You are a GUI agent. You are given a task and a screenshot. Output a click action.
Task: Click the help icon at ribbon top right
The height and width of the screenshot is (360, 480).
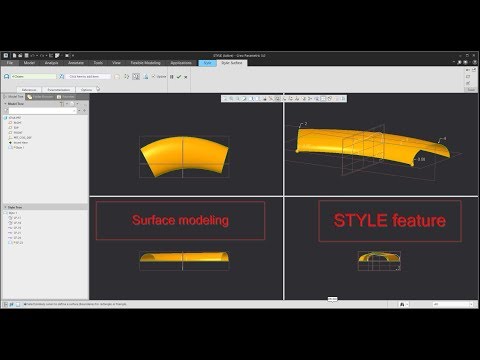point(475,62)
